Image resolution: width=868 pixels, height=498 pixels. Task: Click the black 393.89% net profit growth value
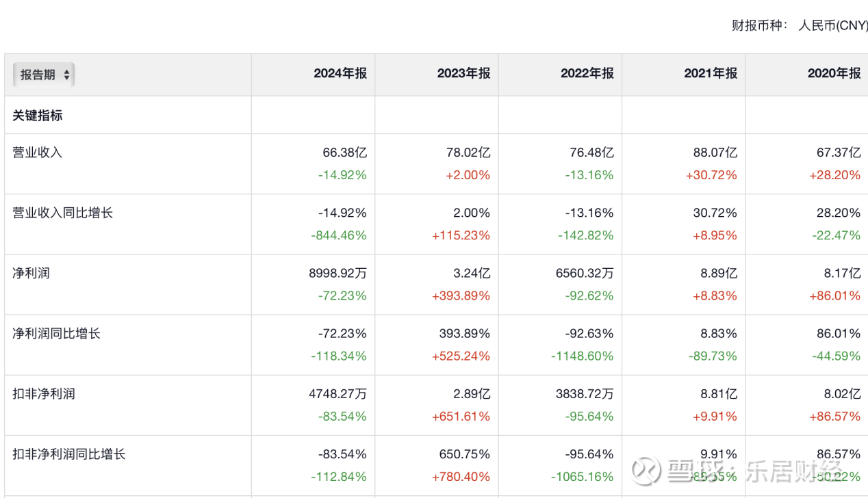(x=465, y=333)
